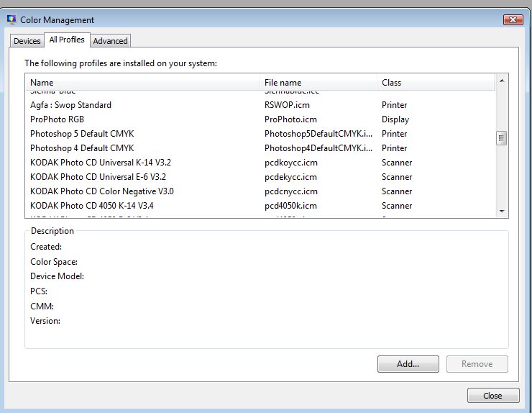
Task: Click the Remove button
Action: pyautogui.click(x=477, y=364)
